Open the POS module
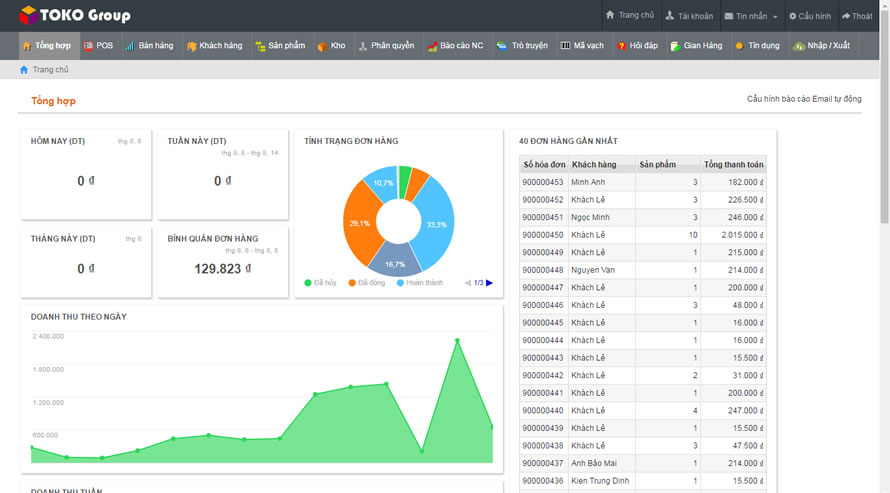890x493 pixels. point(98,46)
